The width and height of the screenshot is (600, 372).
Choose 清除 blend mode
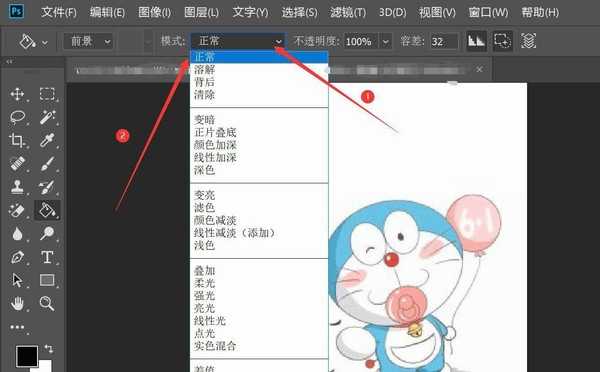[x=259, y=95]
